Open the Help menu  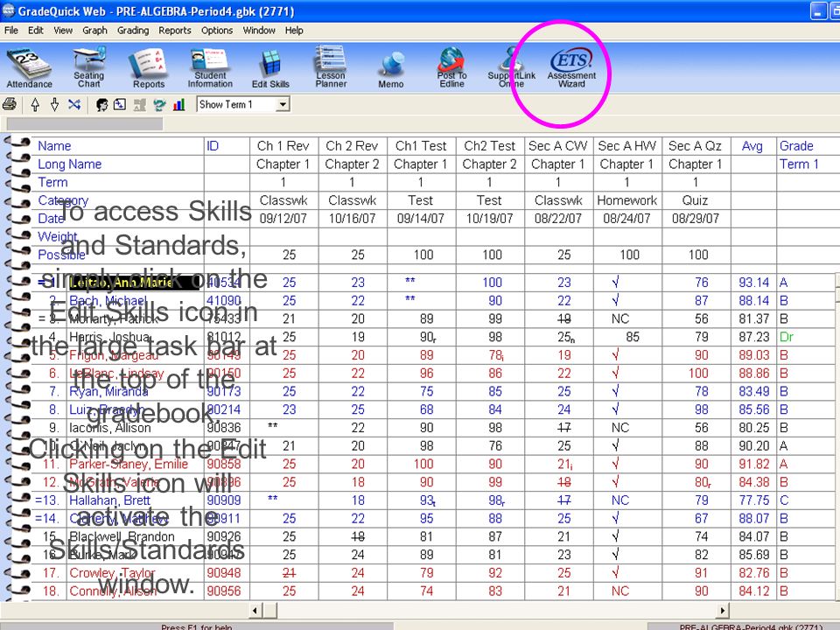click(x=294, y=31)
